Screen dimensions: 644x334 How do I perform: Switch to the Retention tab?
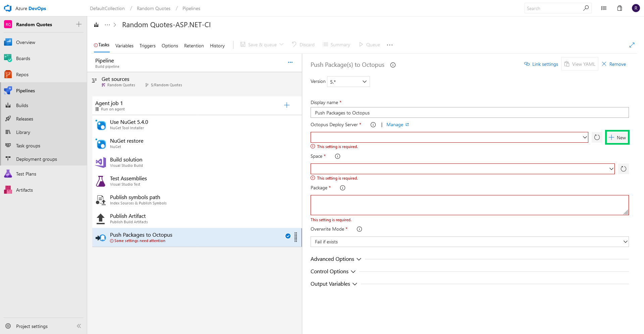pos(194,46)
